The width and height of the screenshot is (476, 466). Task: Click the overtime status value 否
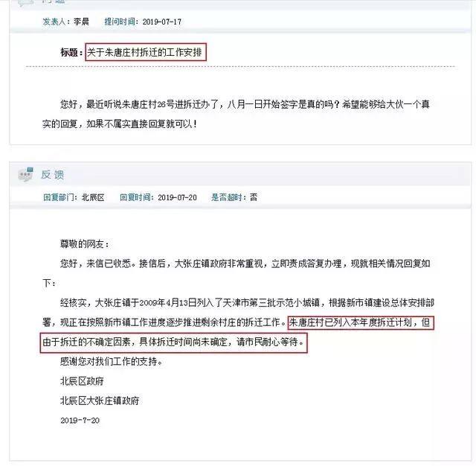pyautogui.click(x=254, y=197)
